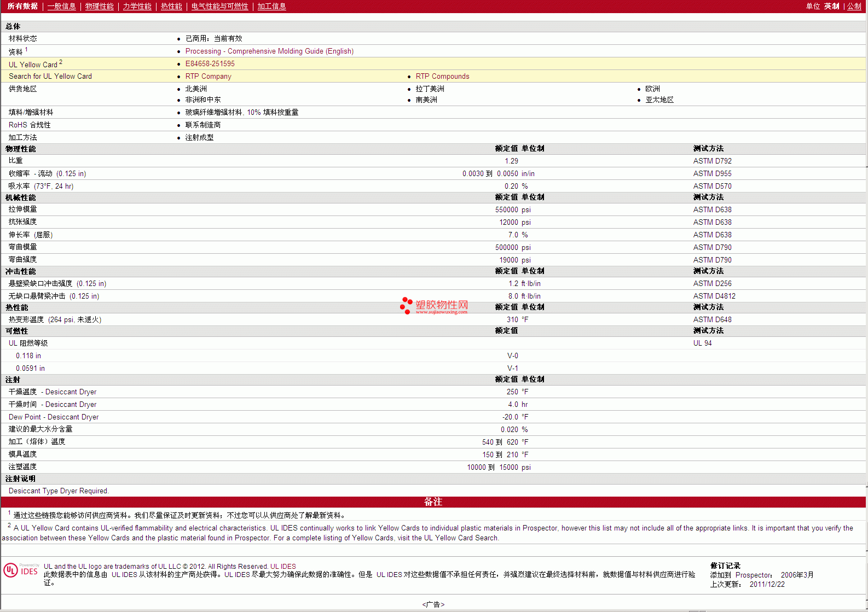This screenshot has width=868, height=612.
Task: Click the 建议的最大水分含量 label
Action: pyautogui.click(x=40, y=429)
